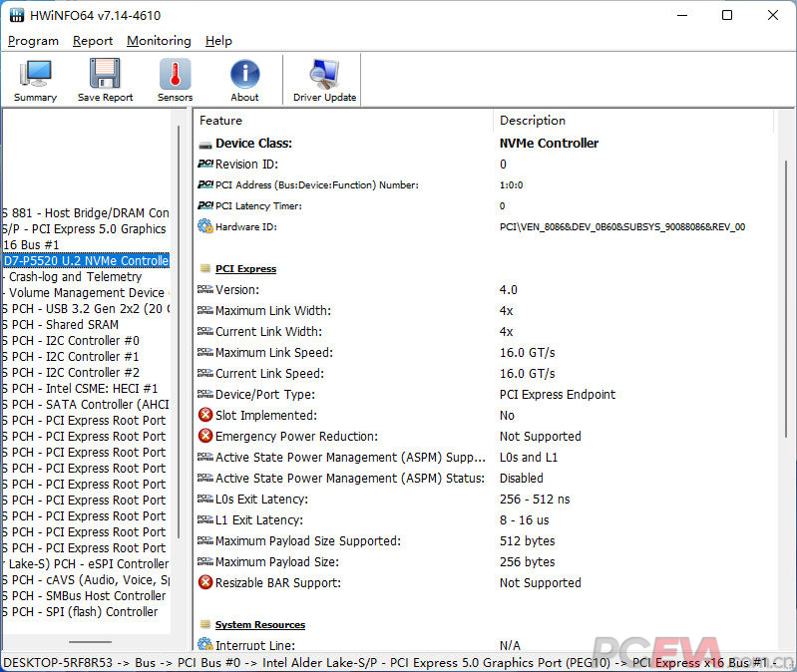797x672 pixels.
Task: Click the PCI Address value 1:0:0
Action: point(511,184)
